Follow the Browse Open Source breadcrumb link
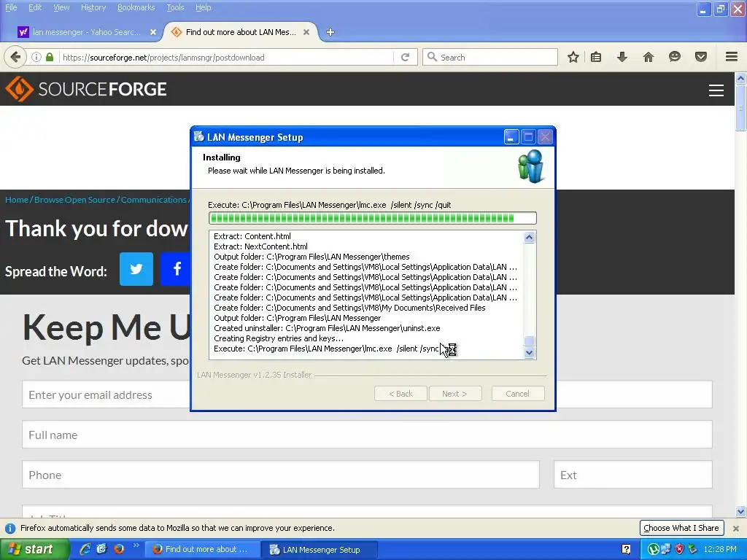747x560 pixels. [x=74, y=200]
